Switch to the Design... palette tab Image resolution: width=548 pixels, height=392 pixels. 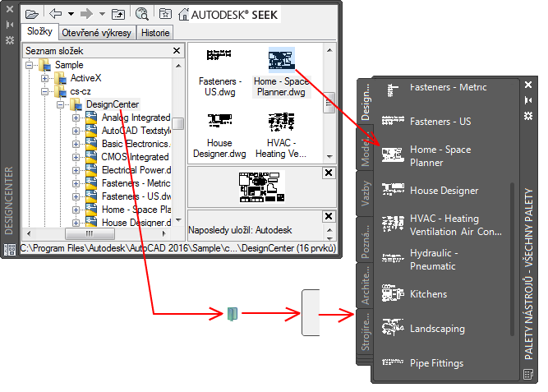point(365,101)
